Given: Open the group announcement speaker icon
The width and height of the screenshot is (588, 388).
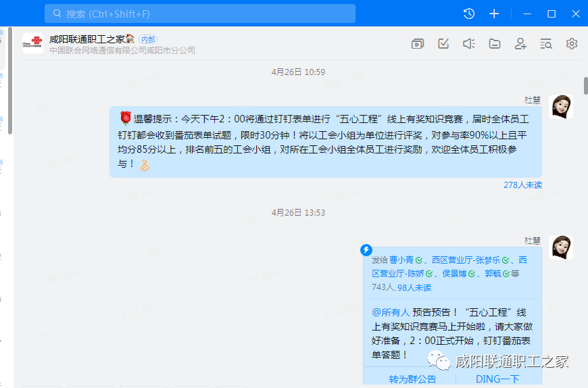Looking at the screenshot, I should point(469,44).
